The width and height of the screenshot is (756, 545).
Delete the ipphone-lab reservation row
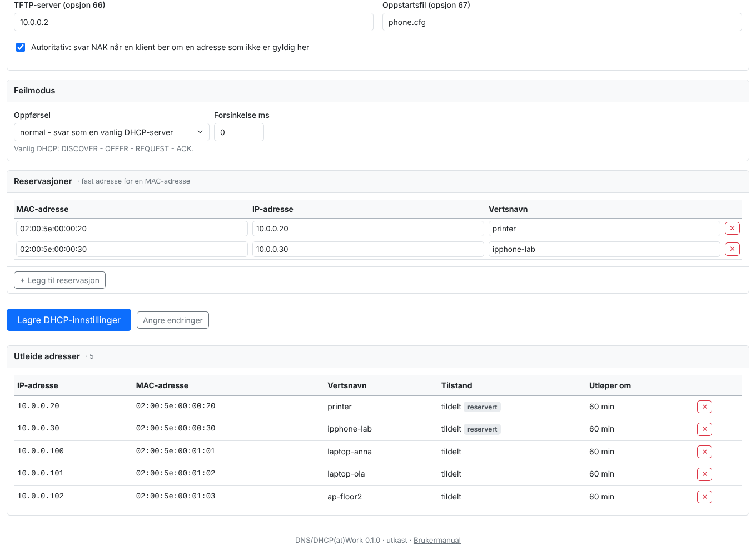coord(732,249)
